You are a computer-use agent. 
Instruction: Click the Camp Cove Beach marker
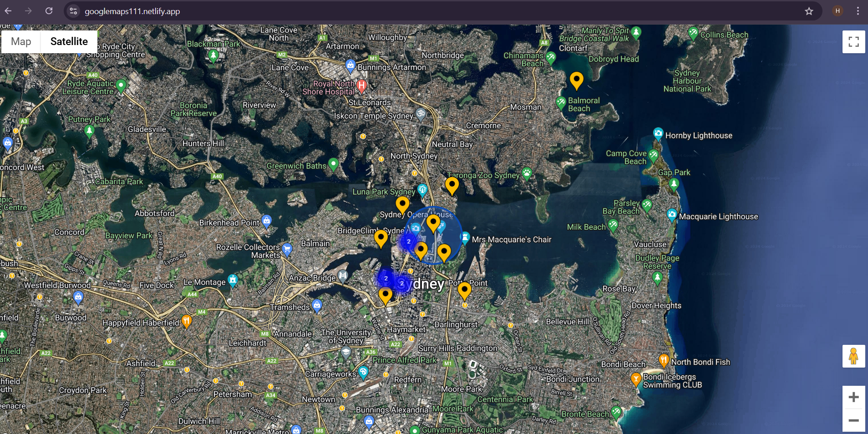(654, 156)
